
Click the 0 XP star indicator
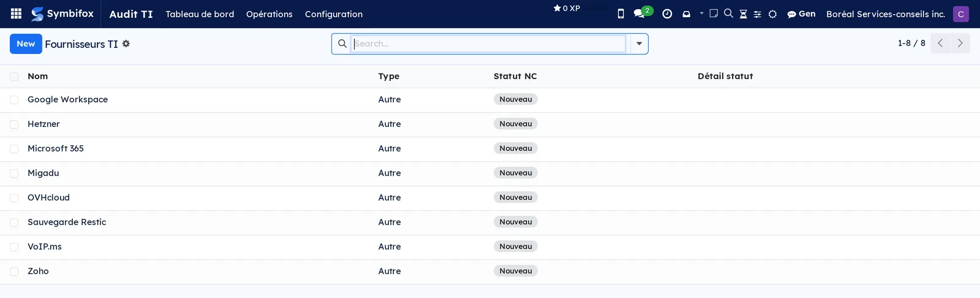click(567, 9)
